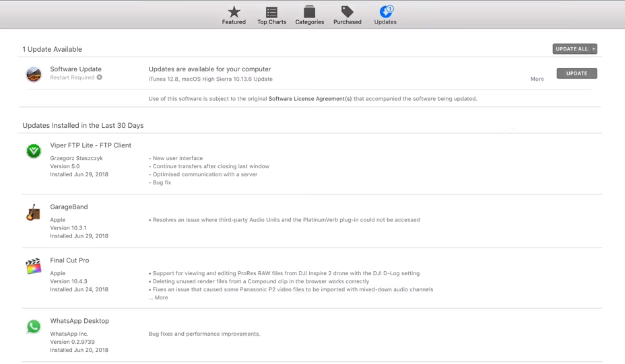The height and width of the screenshot is (364, 625).
Task: Click 'iTunes 12.8, macOS High Sierra 10.13.6 Update' text
Action: 210,79
